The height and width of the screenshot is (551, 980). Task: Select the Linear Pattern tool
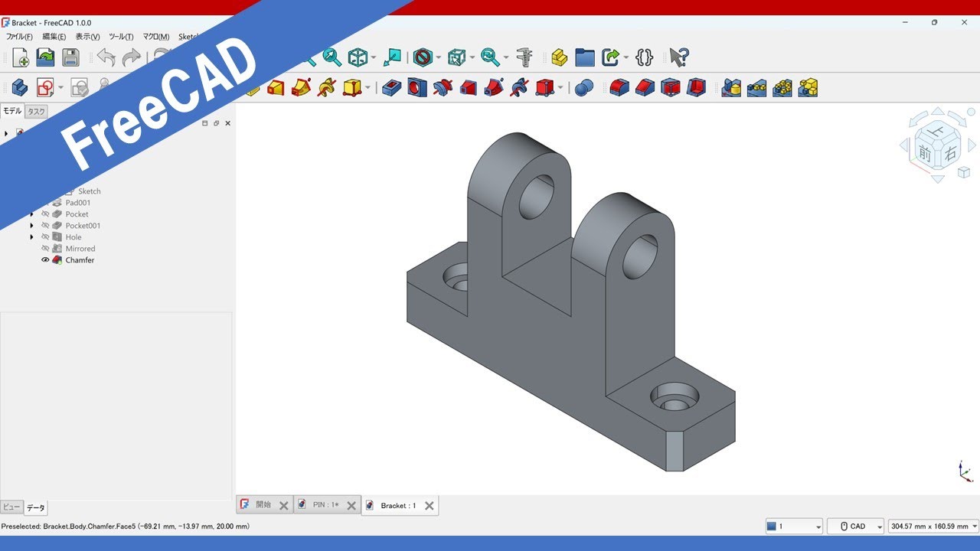tap(757, 87)
